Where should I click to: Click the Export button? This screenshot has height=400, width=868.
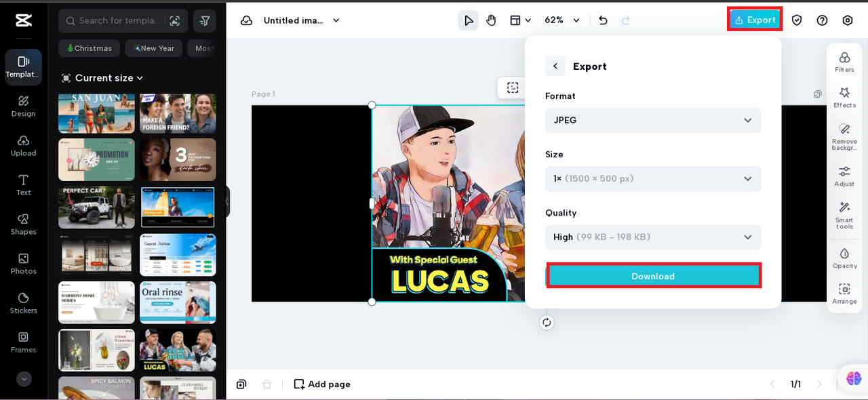coord(755,20)
